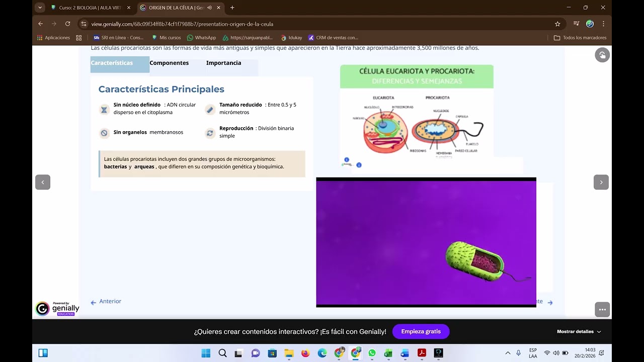Select the ORIGEN DE LA CÉULA browser tab
644x362 pixels.
pos(180,8)
